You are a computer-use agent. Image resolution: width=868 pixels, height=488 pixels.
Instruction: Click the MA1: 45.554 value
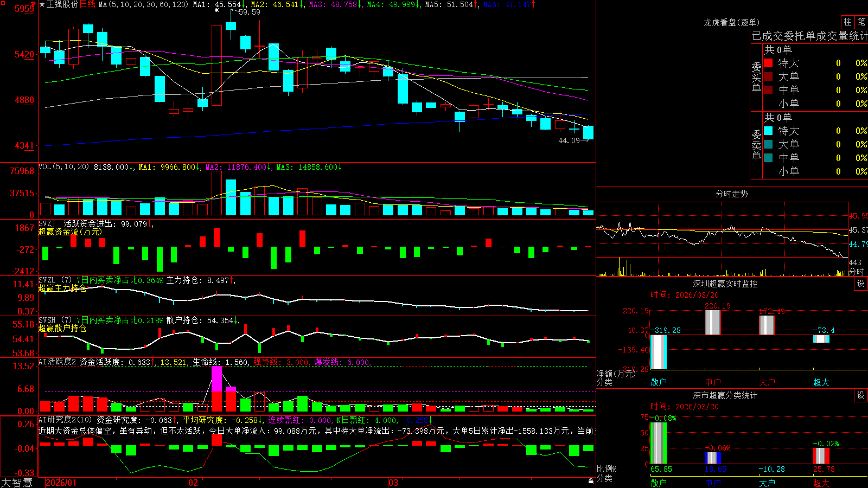(x=220, y=4)
